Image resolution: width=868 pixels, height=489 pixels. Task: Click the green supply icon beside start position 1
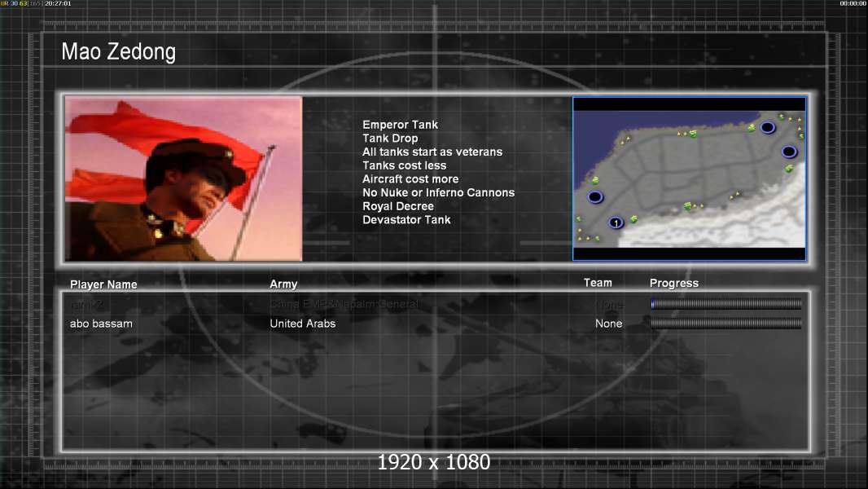click(633, 219)
